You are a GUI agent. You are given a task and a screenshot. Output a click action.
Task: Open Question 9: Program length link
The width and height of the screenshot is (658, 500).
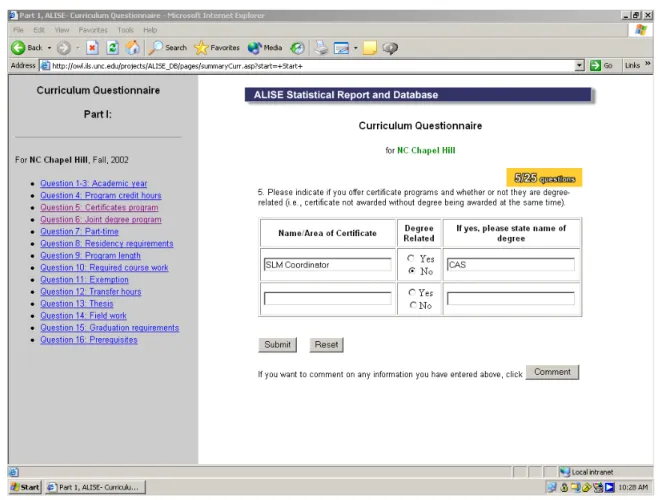point(90,256)
